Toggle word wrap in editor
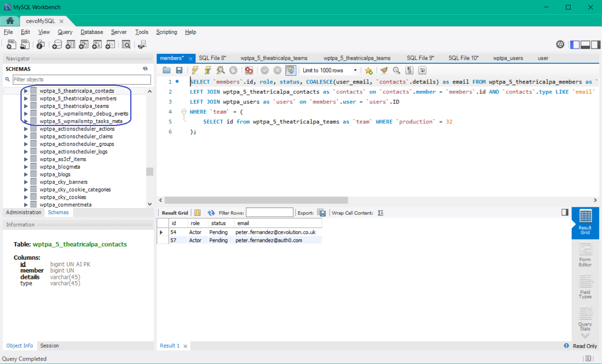Viewport: 602px width, 364px height. click(422, 70)
